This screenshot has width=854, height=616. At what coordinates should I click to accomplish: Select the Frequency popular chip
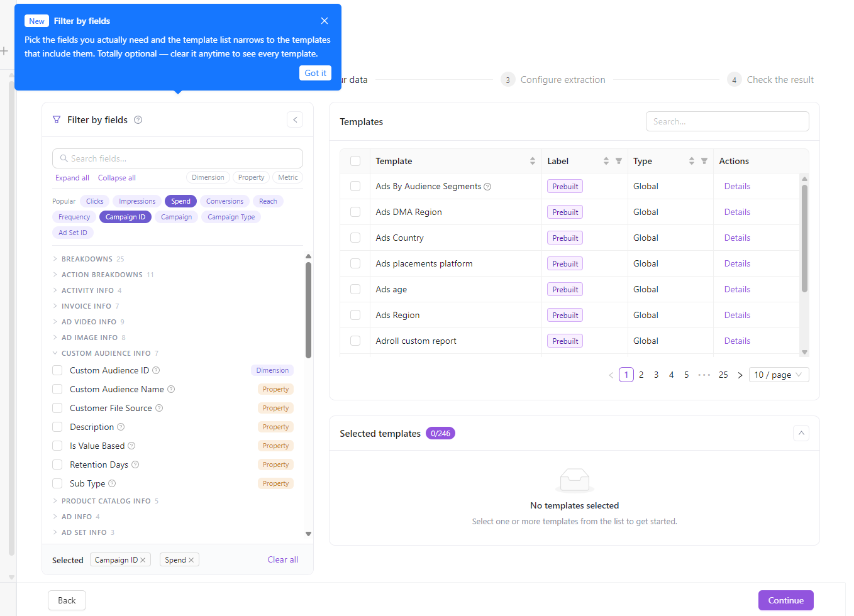click(74, 217)
